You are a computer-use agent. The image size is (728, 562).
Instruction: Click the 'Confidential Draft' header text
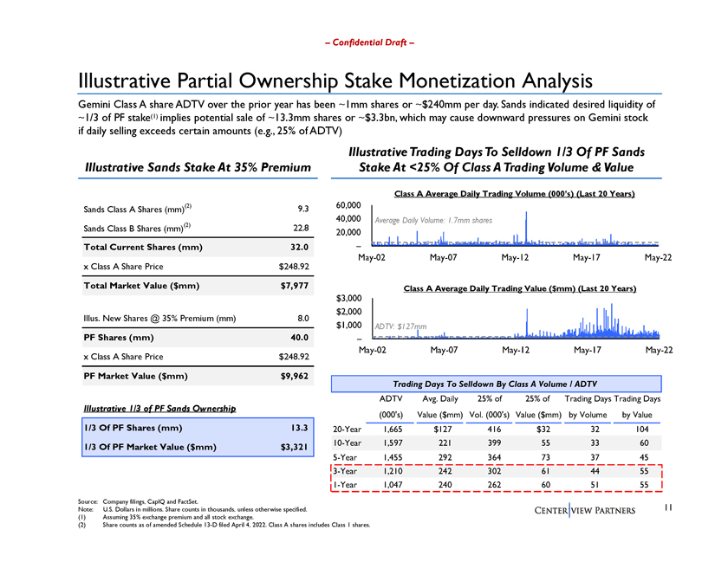tap(369, 42)
